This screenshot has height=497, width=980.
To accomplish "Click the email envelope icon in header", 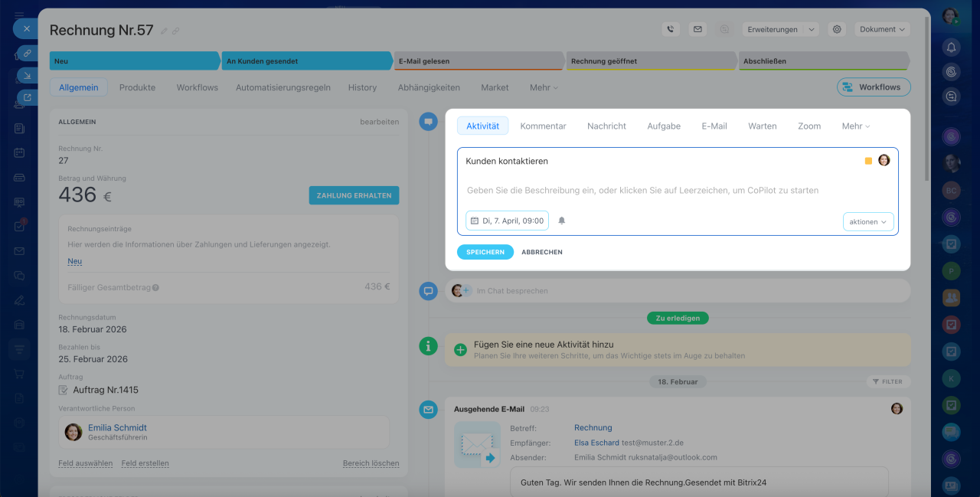I will coord(697,29).
